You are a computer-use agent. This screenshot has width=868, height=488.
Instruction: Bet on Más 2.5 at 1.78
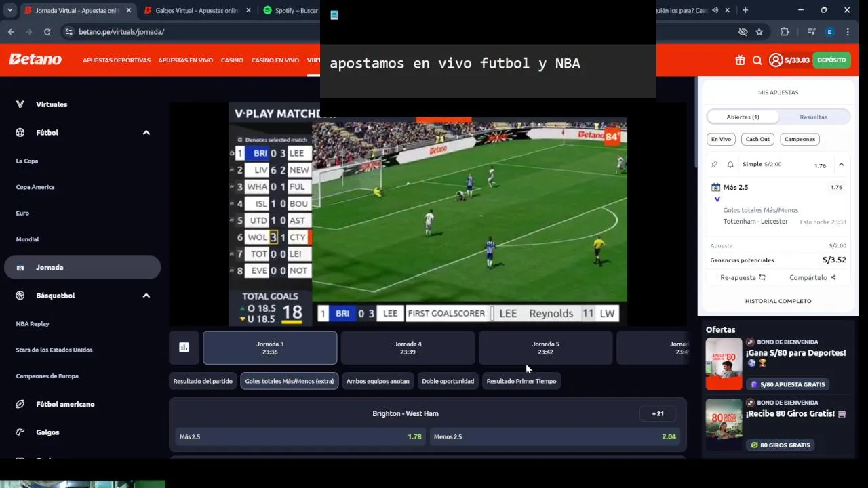click(x=300, y=436)
